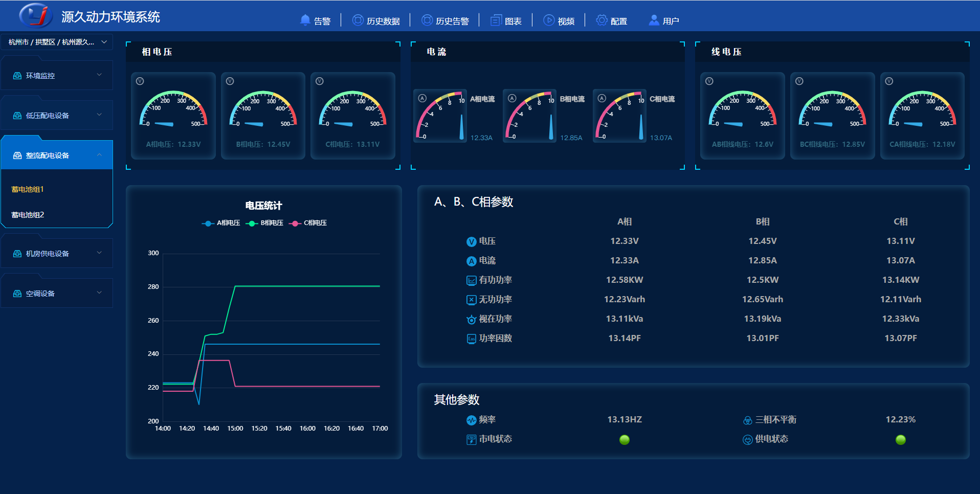Click the 历史告警 history alarm icon
Viewport: 980px width, 494px height.
click(427, 20)
